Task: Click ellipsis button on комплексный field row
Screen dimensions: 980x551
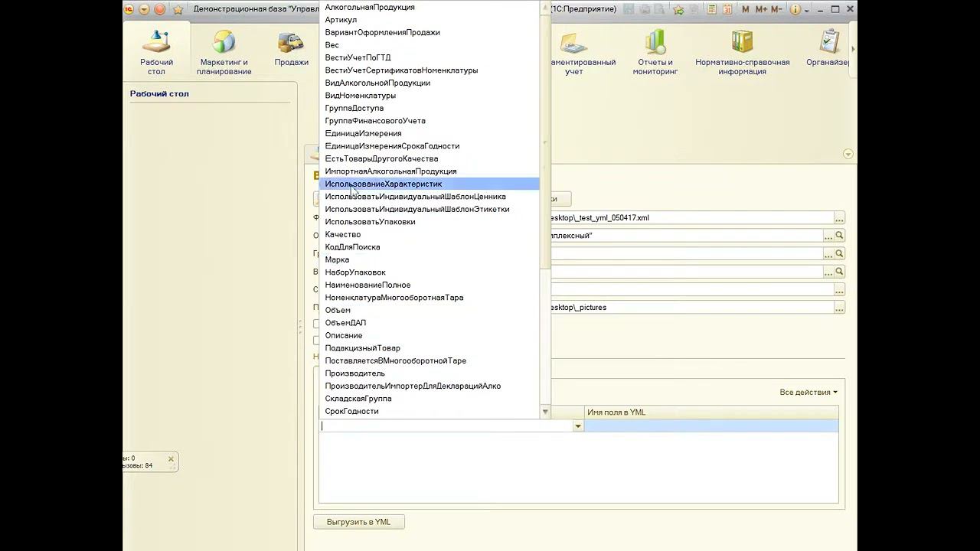Action: tap(828, 236)
